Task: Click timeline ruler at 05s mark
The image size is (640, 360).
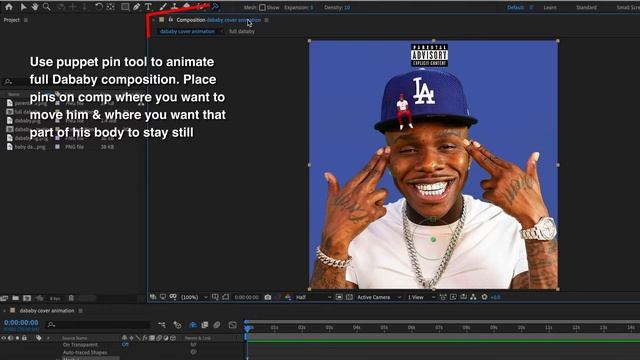Action: pos(384,328)
